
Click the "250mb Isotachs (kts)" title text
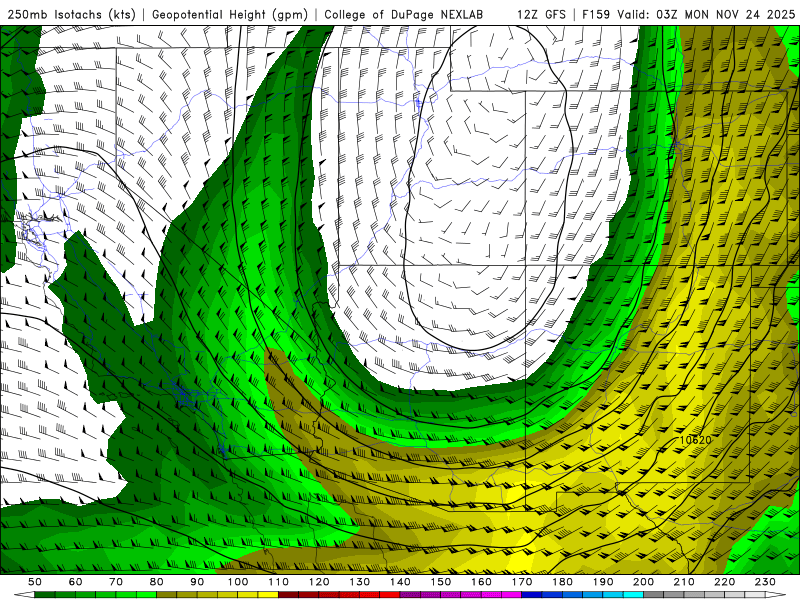pos(71,14)
